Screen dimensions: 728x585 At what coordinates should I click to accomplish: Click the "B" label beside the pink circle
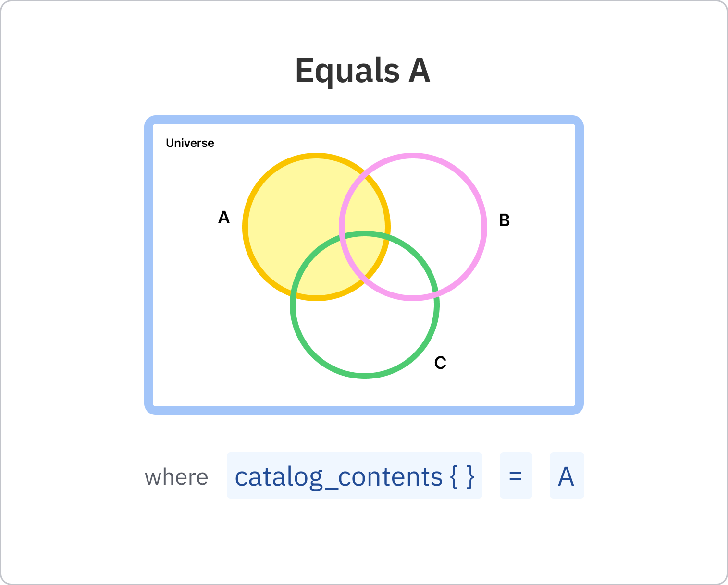coord(504,220)
